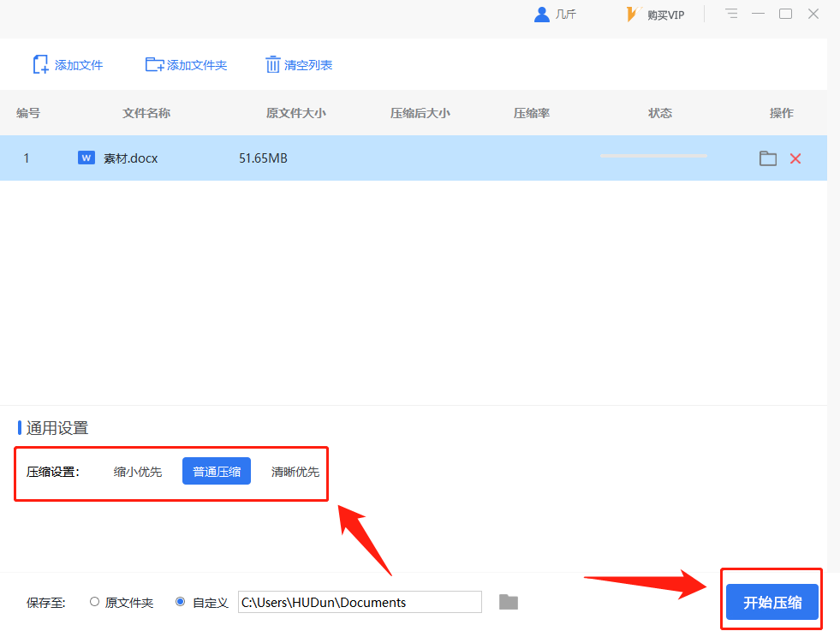Open the user account avatar icon
Viewport: 840px width, 631px height.
pos(542,15)
